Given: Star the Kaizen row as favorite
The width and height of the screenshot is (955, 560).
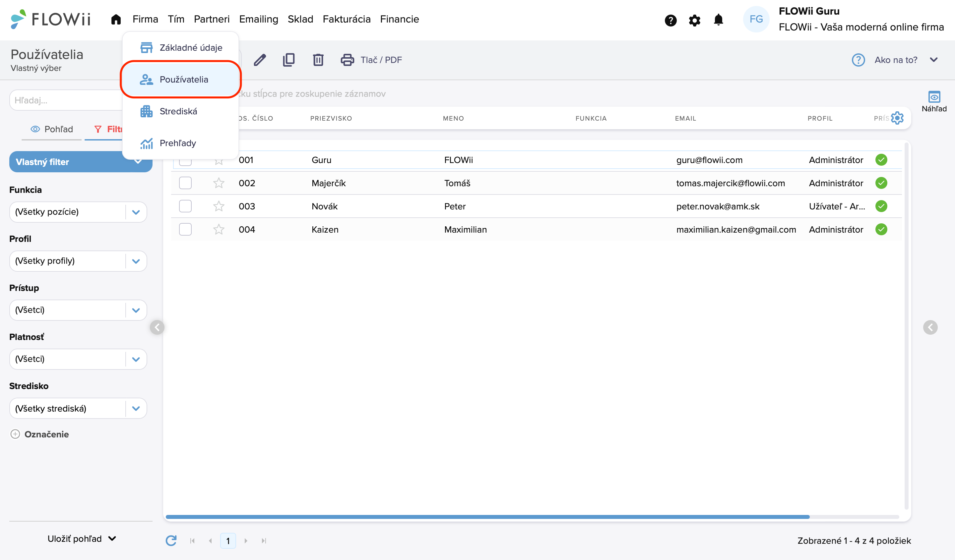Looking at the screenshot, I should (219, 229).
